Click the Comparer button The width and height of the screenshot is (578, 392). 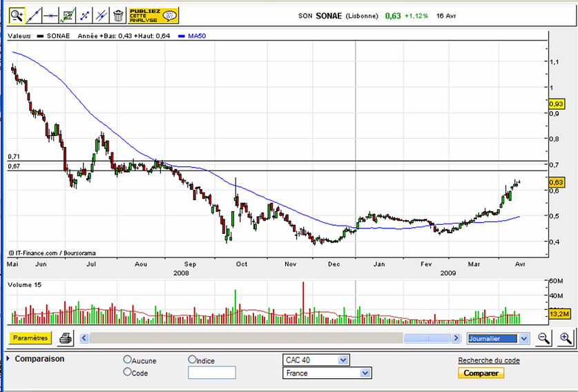point(481,373)
